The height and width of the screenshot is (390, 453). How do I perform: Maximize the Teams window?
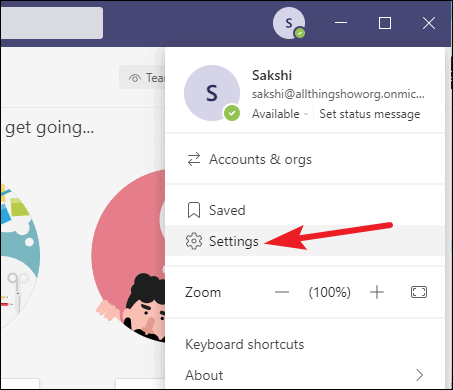pyautogui.click(x=385, y=23)
